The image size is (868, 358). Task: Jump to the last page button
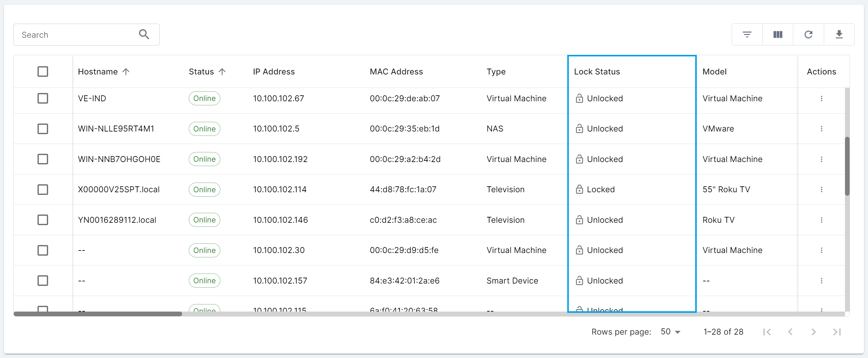point(837,332)
